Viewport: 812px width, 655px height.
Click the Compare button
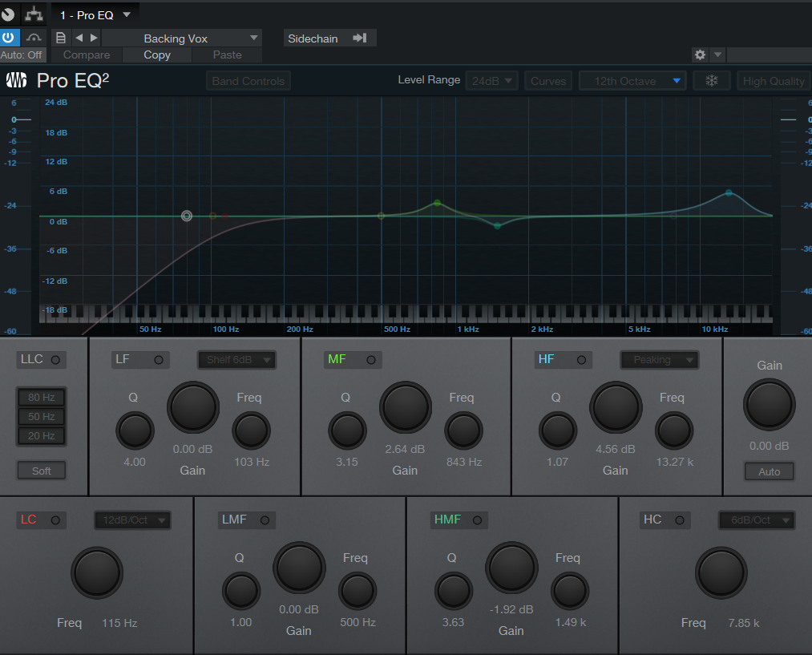click(x=86, y=55)
